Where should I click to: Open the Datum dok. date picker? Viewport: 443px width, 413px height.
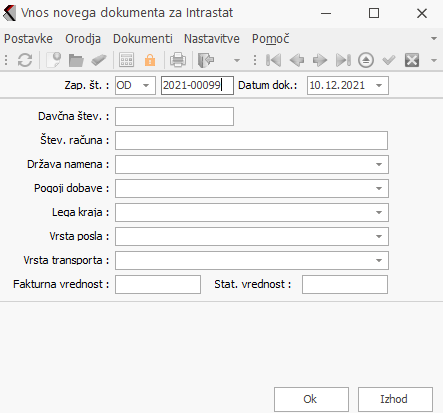379,85
